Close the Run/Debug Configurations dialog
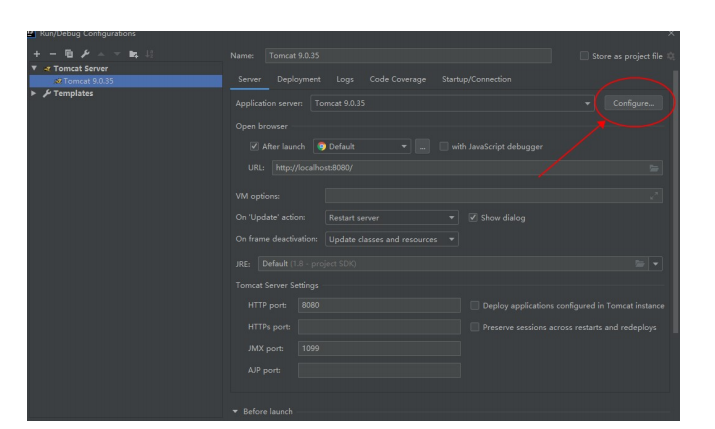Viewport: 715px width, 429px height. [x=671, y=34]
